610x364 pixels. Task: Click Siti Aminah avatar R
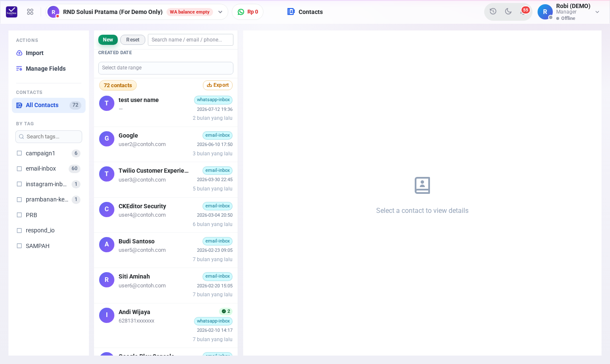tap(107, 280)
